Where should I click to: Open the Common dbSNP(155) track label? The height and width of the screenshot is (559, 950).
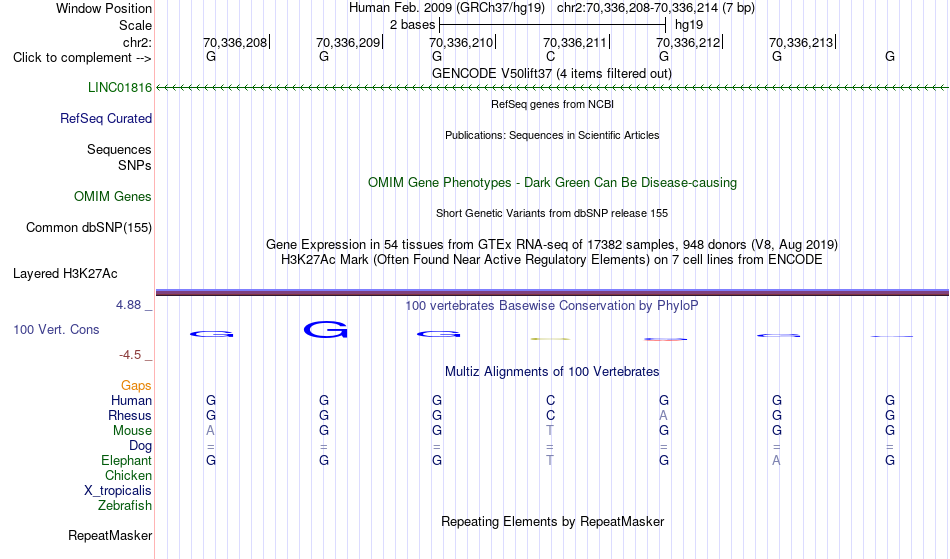(x=88, y=227)
